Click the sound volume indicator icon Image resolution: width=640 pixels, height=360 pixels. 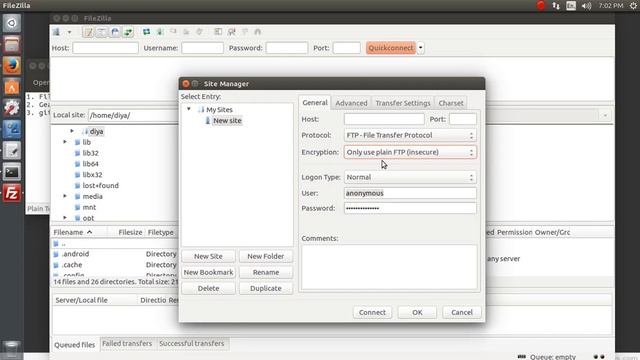click(587, 6)
